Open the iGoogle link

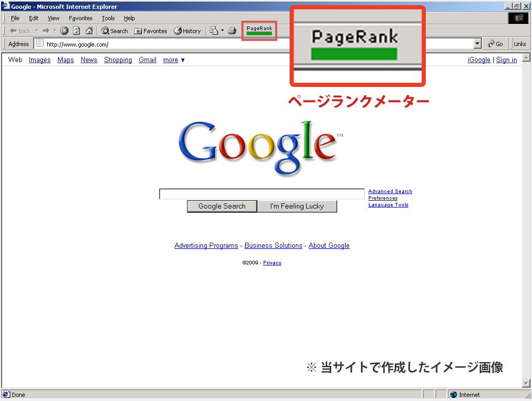coord(479,60)
